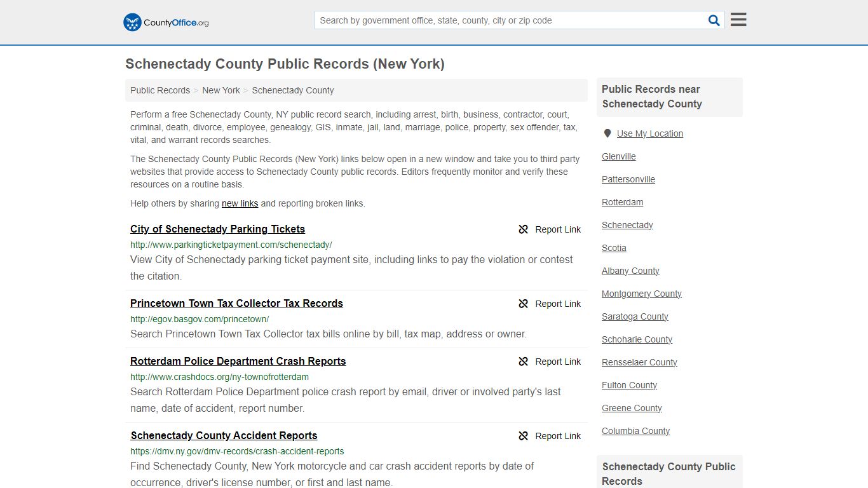Click the location pin icon

607,133
